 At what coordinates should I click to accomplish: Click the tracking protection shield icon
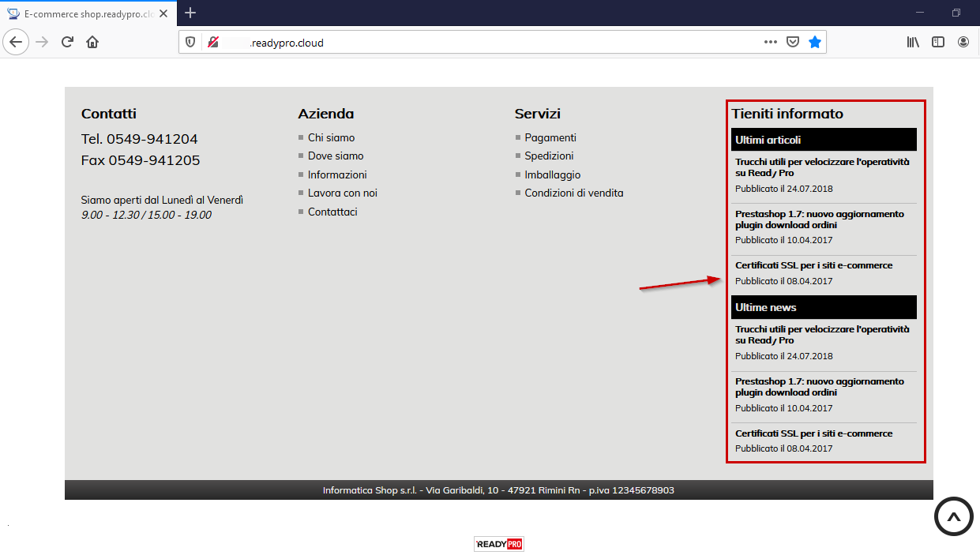pyautogui.click(x=190, y=43)
